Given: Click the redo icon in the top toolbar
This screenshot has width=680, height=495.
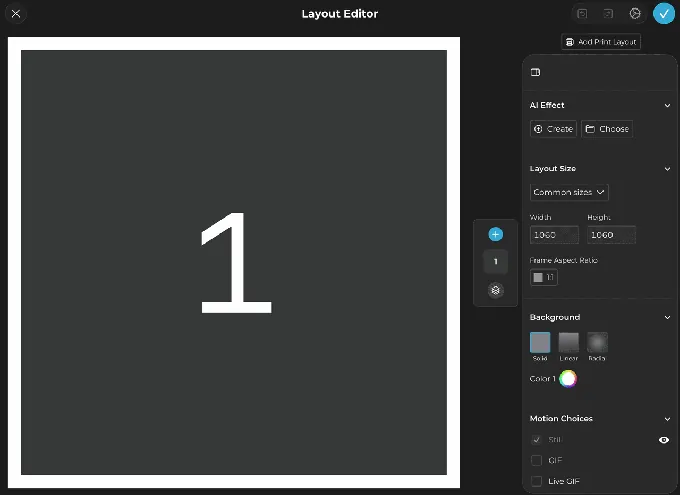Looking at the screenshot, I should (608, 14).
